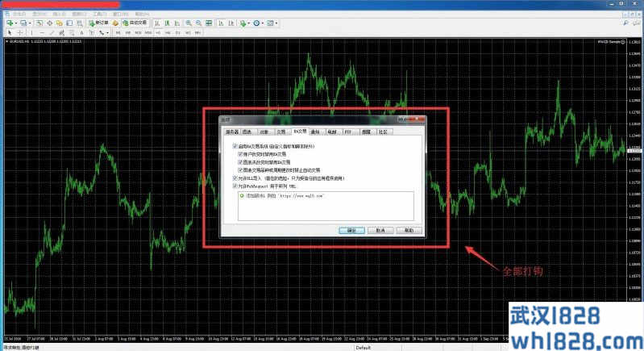Zoom out of the chart
Viewport: 644px width, 351px height.
(x=198, y=23)
